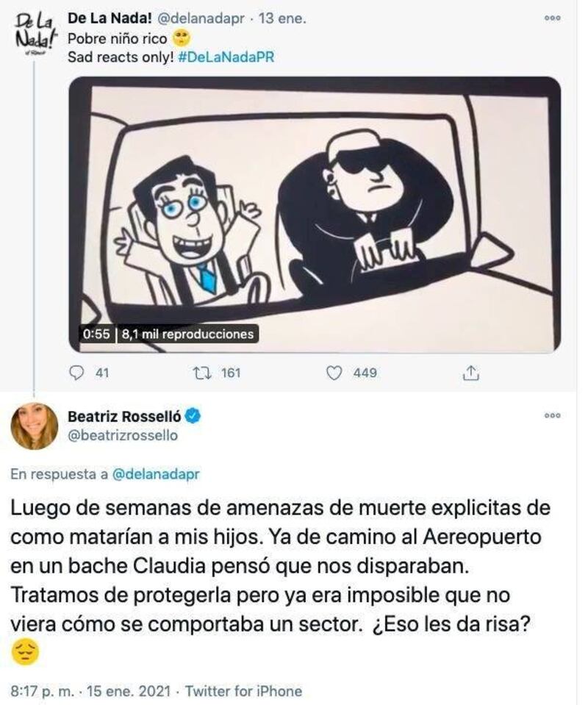This screenshot has width=588, height=705.
Task: Open more options on Beatriz Rosselló tweet
Action: (552, 415)
